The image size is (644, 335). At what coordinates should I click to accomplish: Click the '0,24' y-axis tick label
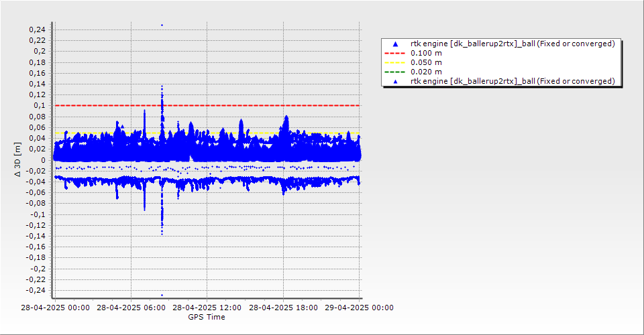coord(37,29)
